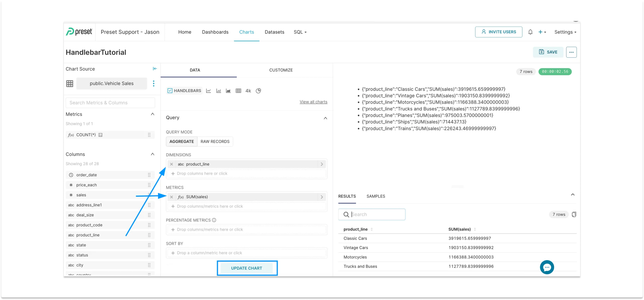Switch to the CUSTOMIZE tab

click(281, 70)
